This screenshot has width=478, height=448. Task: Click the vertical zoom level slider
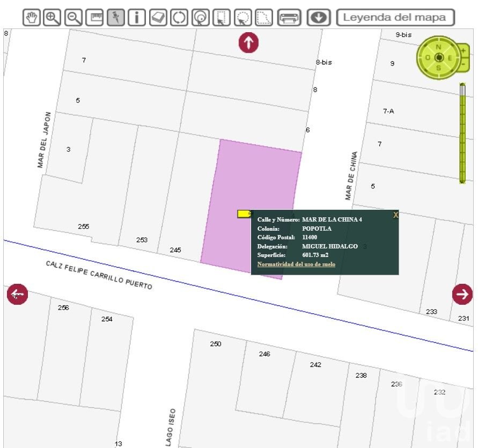tap(462, 133)
